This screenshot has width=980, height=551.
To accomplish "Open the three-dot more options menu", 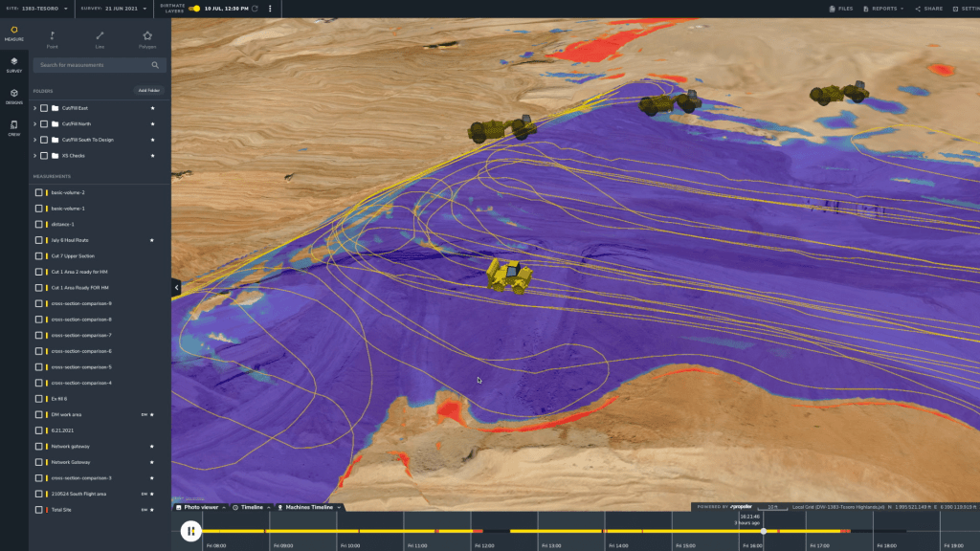I will point(270,9).
